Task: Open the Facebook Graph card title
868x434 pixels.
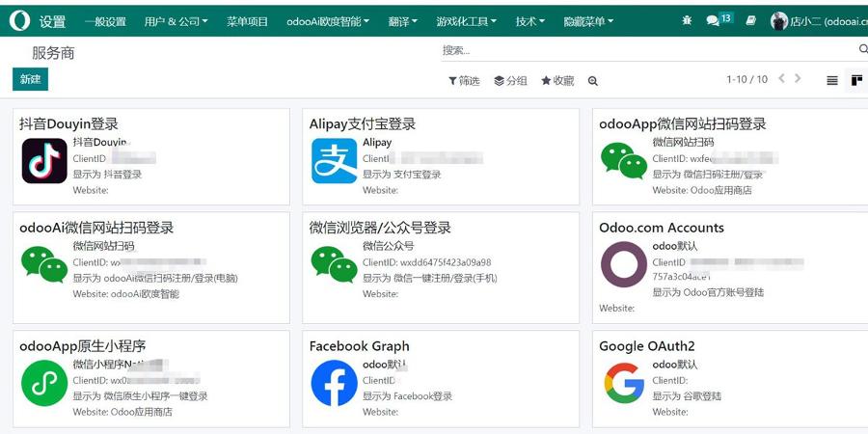Action: coord(359,346)
